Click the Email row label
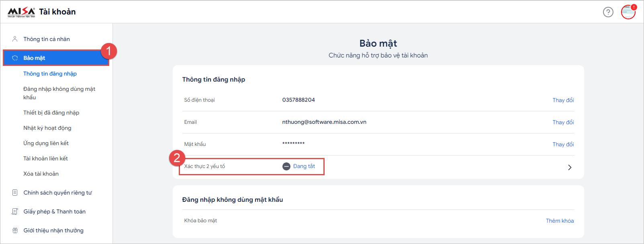The height and width of the screenshot is (244, 644). pyautogui.click(x=190, y=122)
